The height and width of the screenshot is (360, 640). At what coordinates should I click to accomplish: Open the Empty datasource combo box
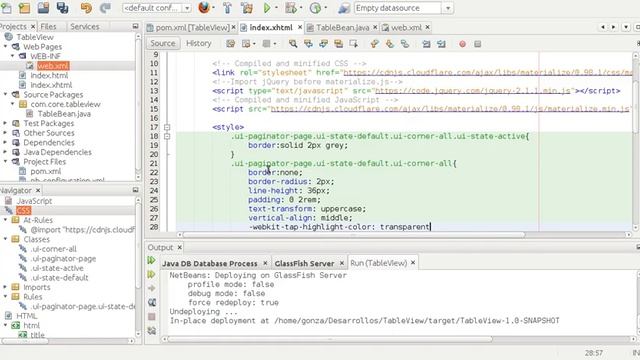[x=403, y=8]
